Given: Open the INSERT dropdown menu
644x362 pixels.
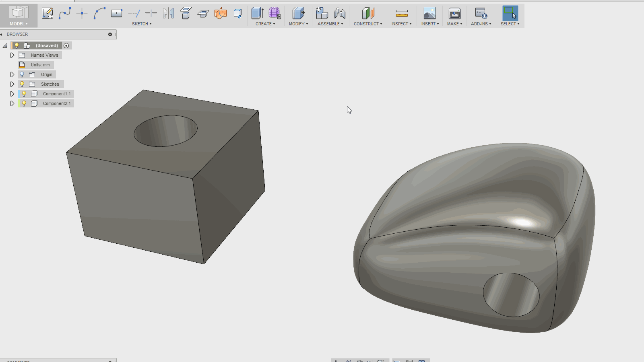Looking at the screenshot, I should click(x=430, y=24).
